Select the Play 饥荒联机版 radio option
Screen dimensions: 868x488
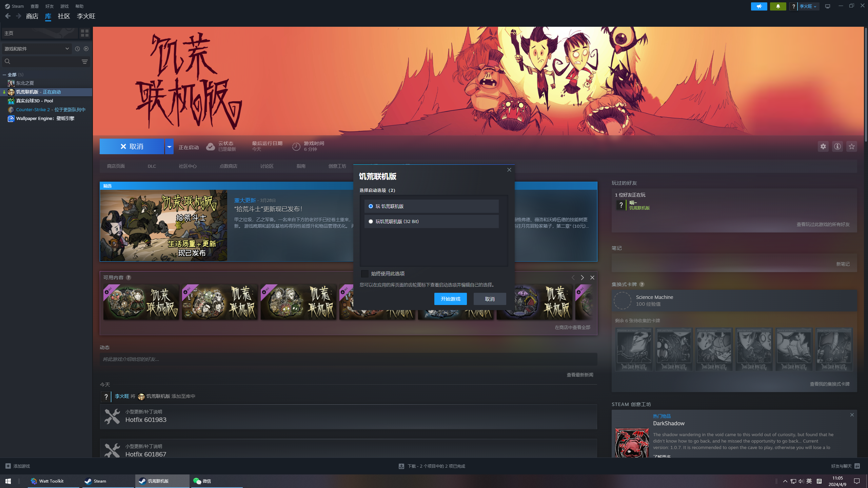coord(371,206)
